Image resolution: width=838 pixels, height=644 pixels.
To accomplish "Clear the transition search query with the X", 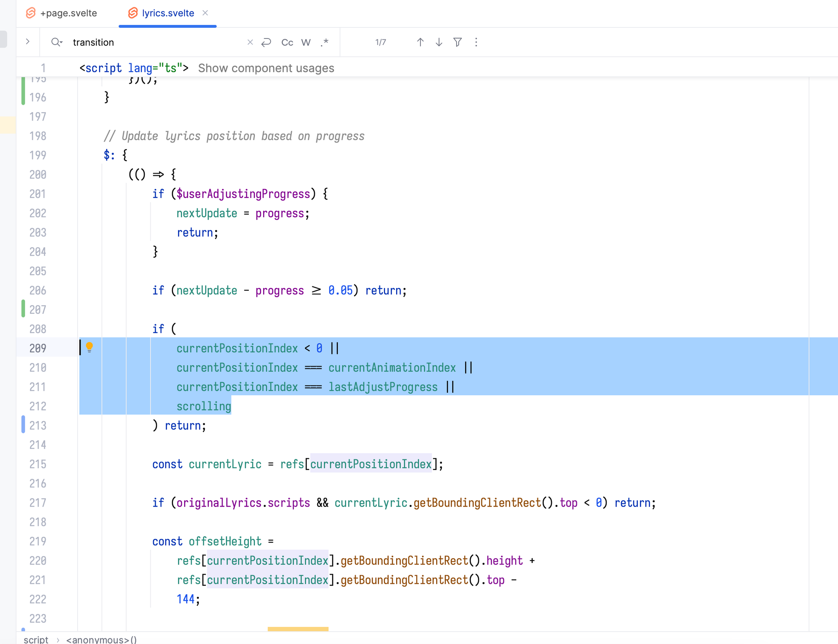I will click(250, 42).
